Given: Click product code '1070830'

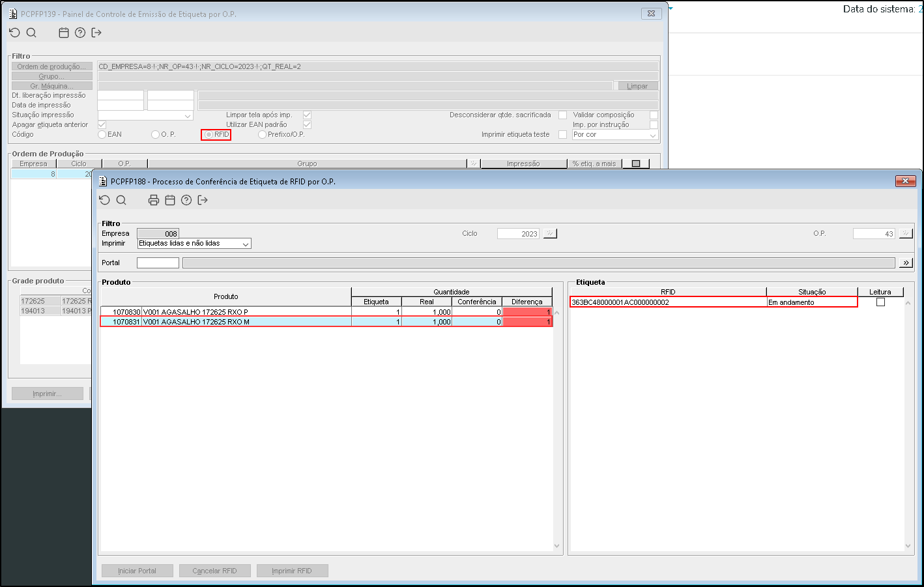Looking at the screenshot, I should [x=126, y=312].
